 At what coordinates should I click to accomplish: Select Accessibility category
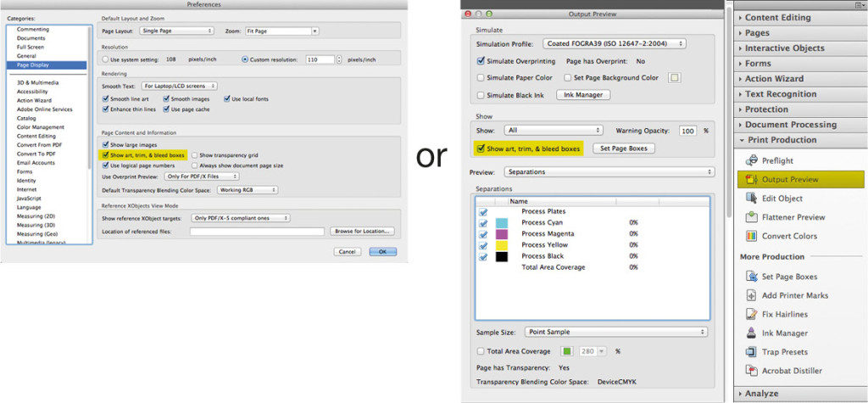(32, 92)
